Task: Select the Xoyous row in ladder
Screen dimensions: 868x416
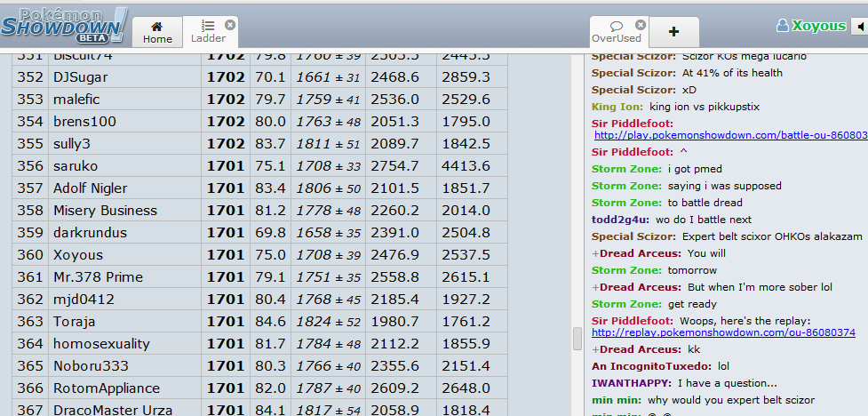Action: (259, 255)
